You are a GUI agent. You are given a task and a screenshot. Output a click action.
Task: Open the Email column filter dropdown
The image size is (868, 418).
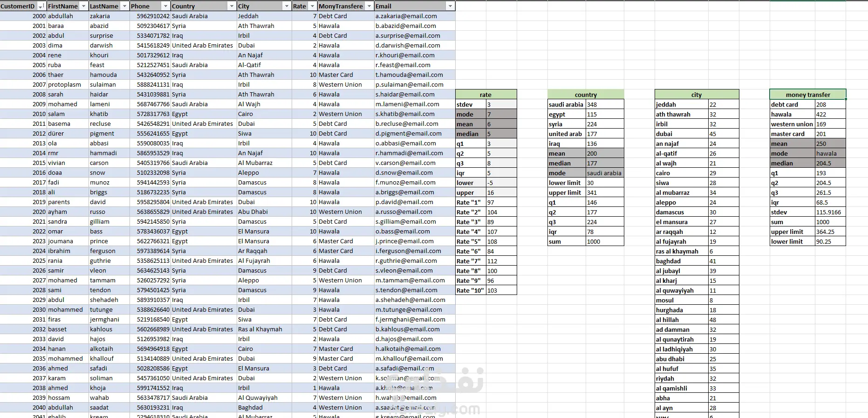tap(450, 6)
